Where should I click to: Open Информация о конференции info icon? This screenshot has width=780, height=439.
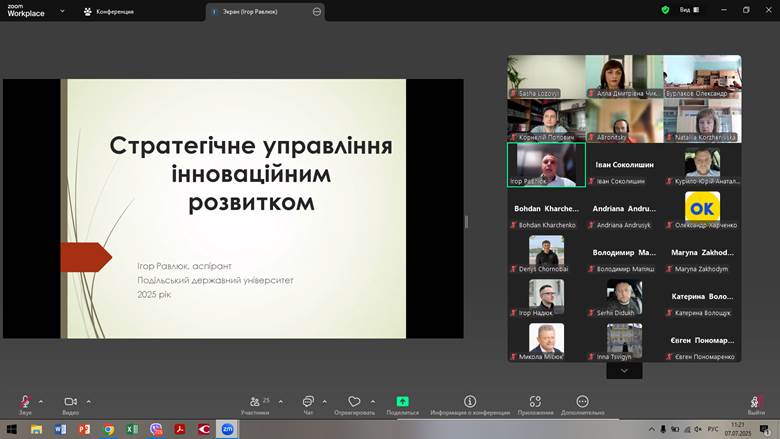470,402
